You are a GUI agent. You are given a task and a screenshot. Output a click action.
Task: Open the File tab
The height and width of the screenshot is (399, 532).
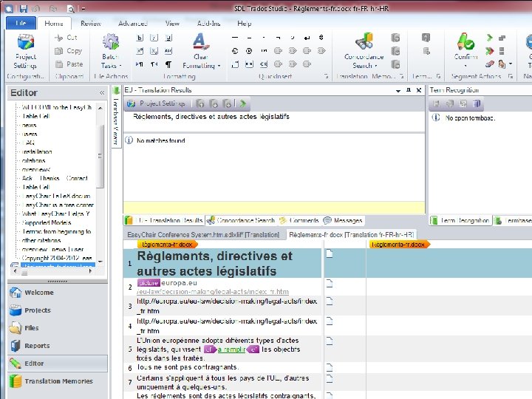click(x=21, y=23)
